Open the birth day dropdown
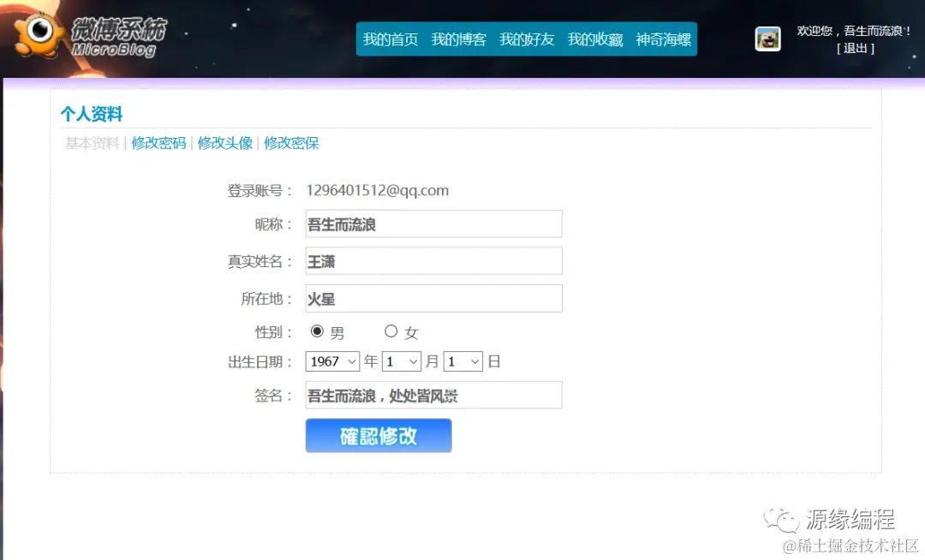 point(462,361)
